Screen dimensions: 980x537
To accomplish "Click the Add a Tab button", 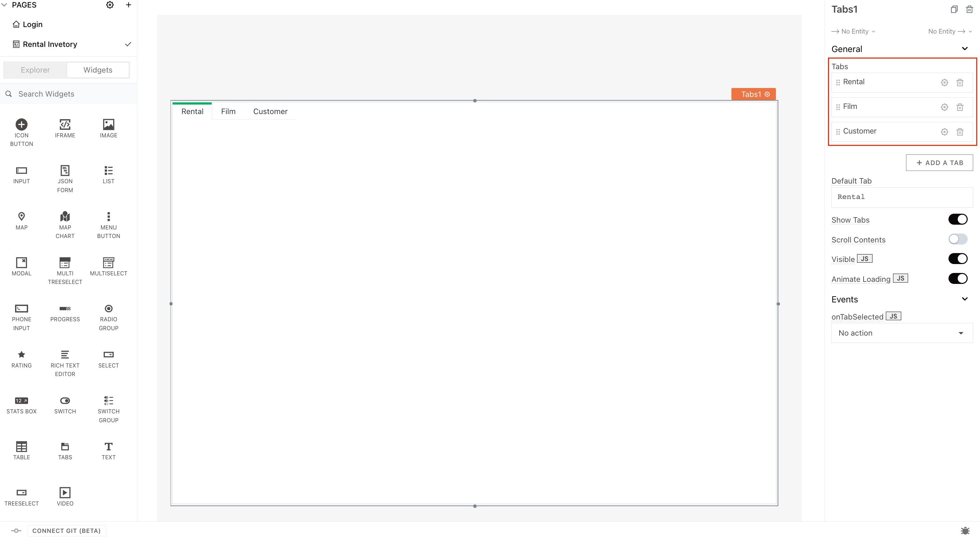I will click(x=939, y=163).
